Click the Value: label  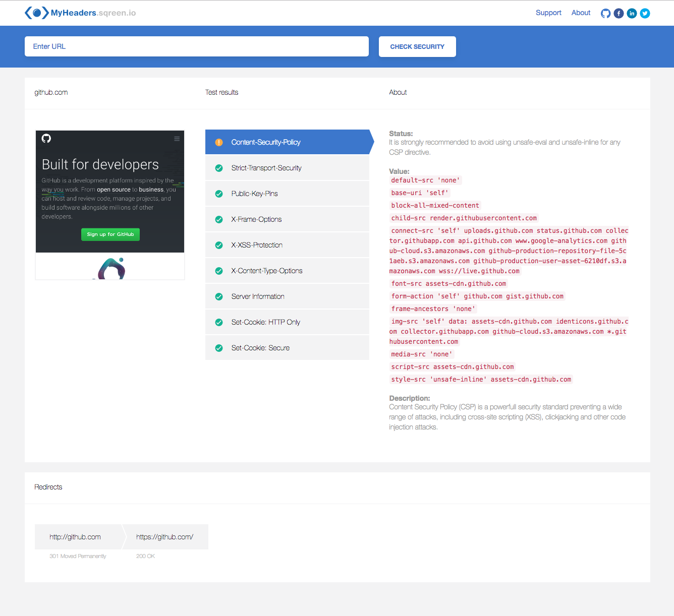[x=399, y=171]
